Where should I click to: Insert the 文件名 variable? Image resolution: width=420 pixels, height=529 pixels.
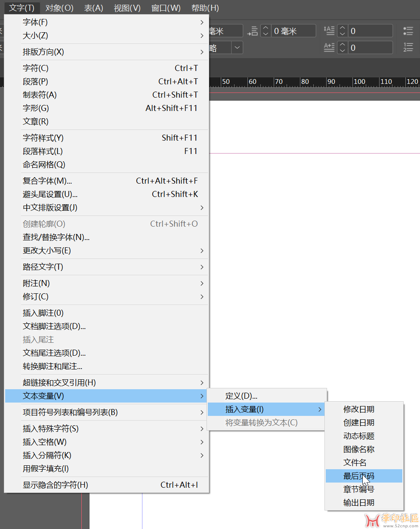click(x=364, y=463)
